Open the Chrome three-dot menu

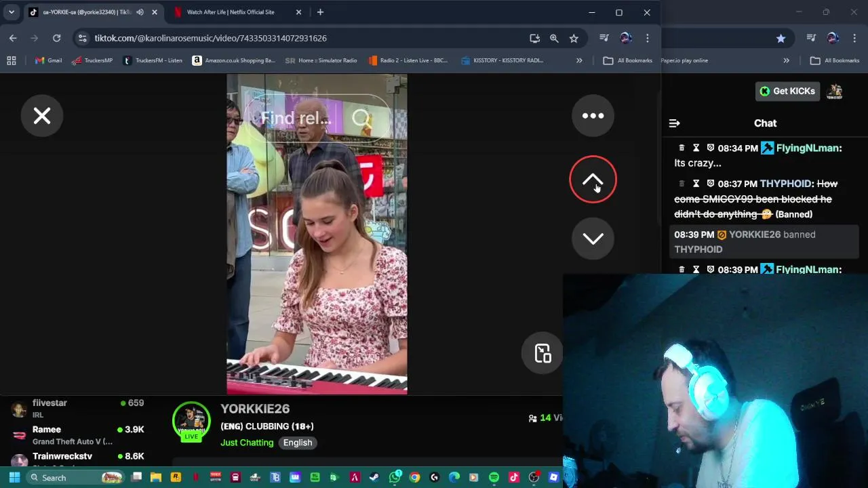pos(648,38)
